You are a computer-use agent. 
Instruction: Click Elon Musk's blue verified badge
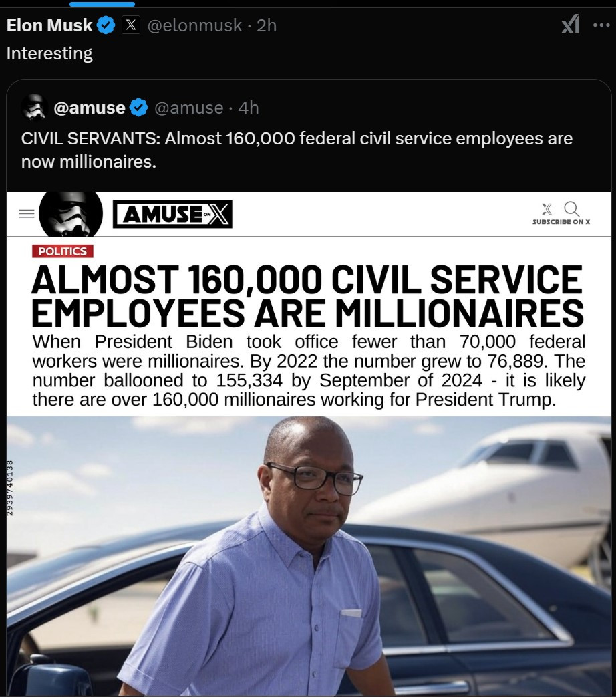point(106,26)
